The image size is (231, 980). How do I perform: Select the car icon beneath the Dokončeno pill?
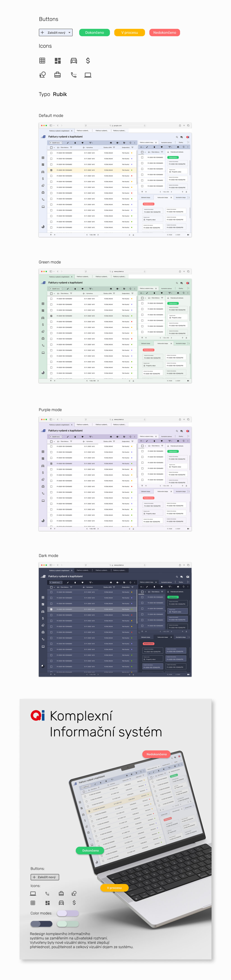74,60
